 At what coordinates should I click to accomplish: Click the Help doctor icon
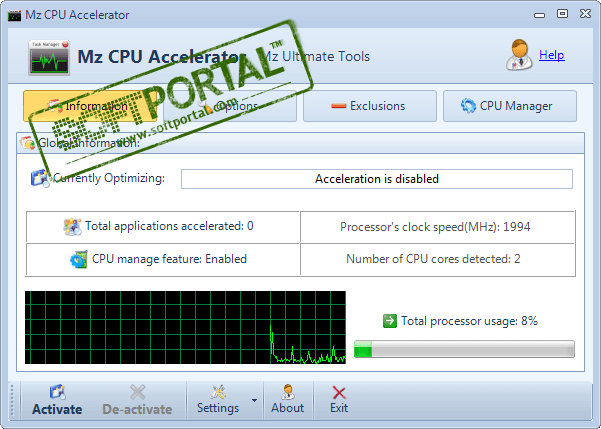(x=520, y=55)
